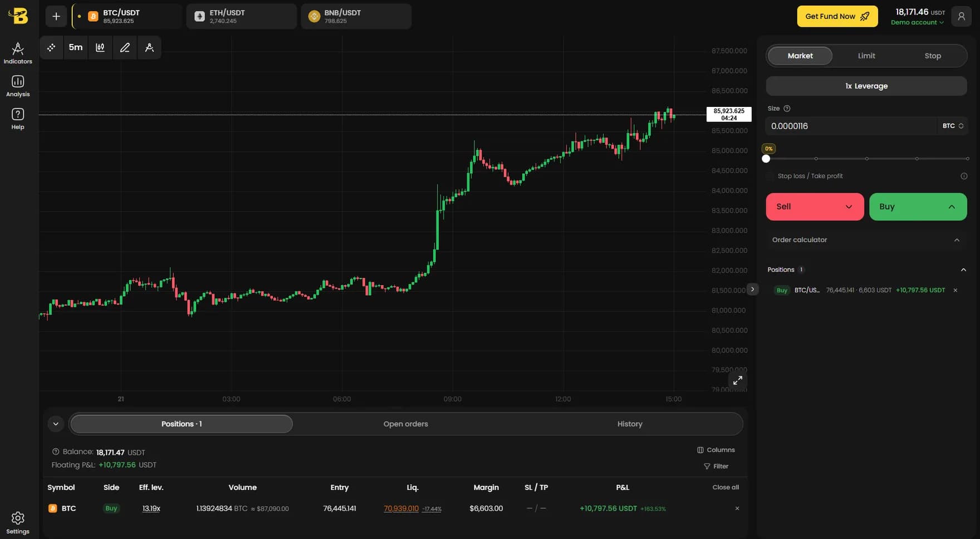980x539 pixels.
Task: Click the size percentage slider handle
Action: pos(766,159)
